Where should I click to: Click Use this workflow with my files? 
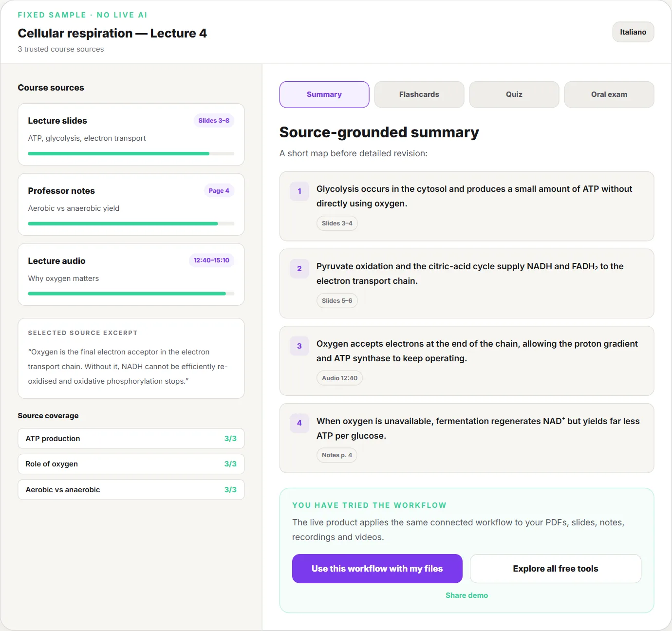[x=377, y=569]
